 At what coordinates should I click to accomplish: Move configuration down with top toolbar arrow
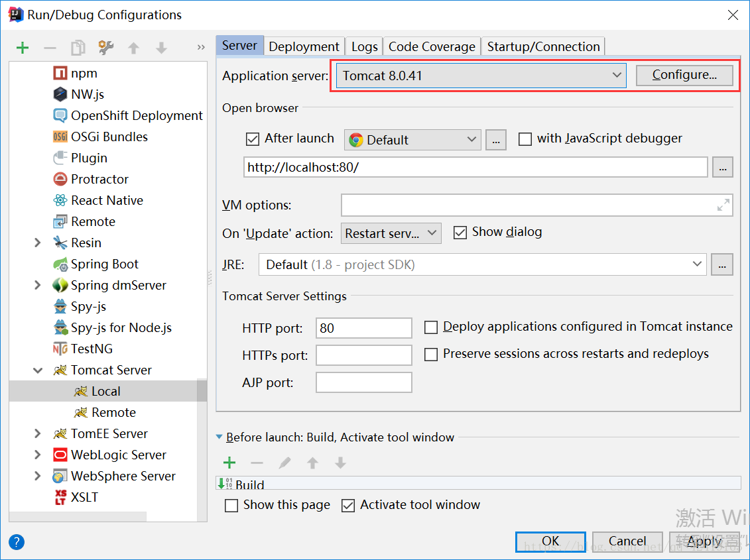coord(161,48)
